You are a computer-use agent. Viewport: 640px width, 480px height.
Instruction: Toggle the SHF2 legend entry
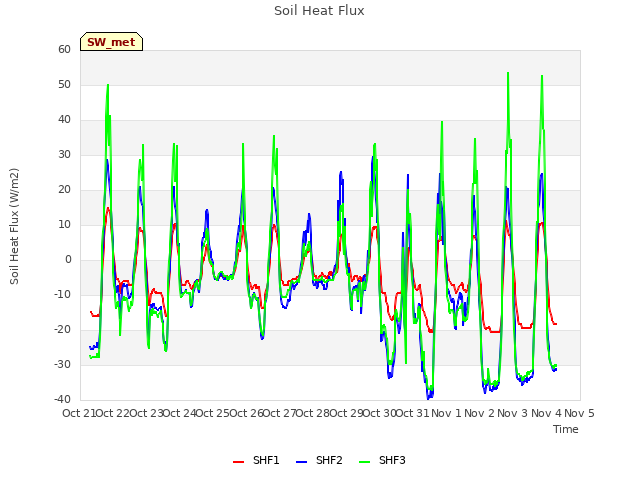click(319, 460)
